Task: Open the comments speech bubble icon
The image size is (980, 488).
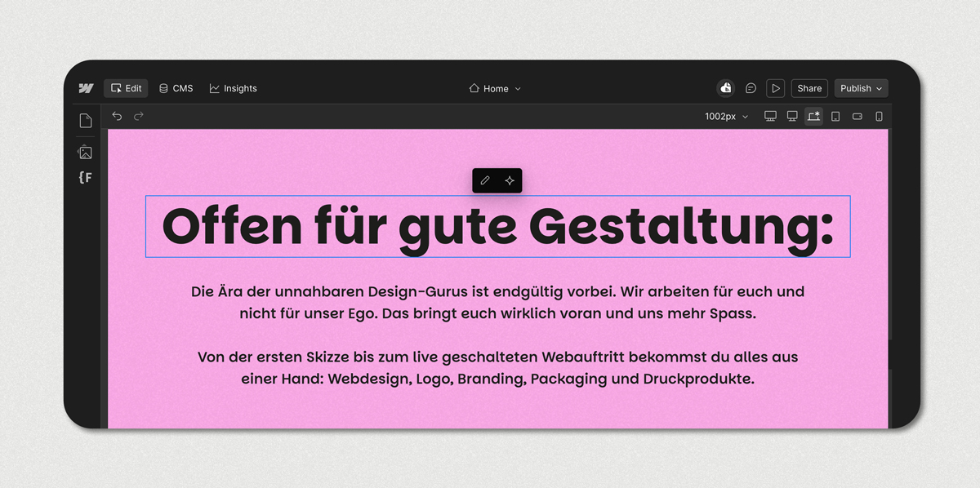Action: point(751,88)
